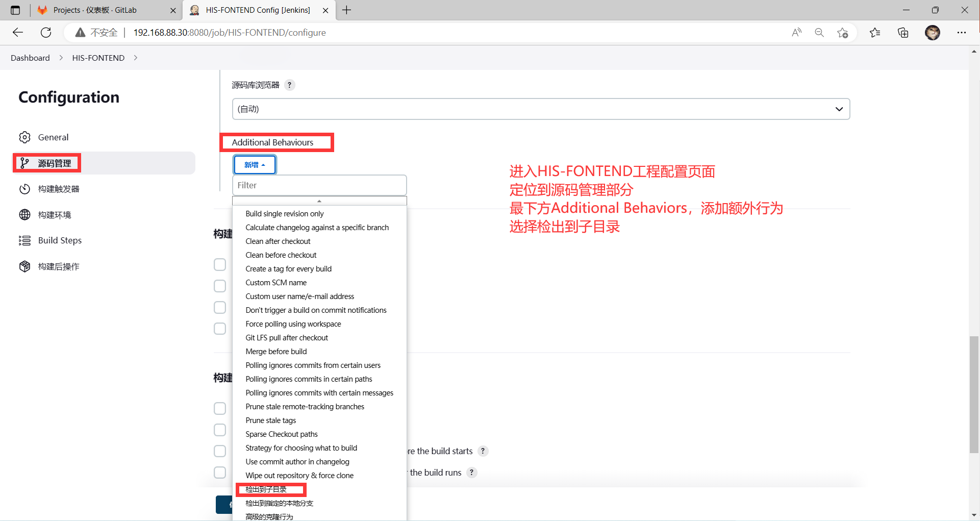Select '检出到指定的本地分支' behaviour

(x=280, y=503)
